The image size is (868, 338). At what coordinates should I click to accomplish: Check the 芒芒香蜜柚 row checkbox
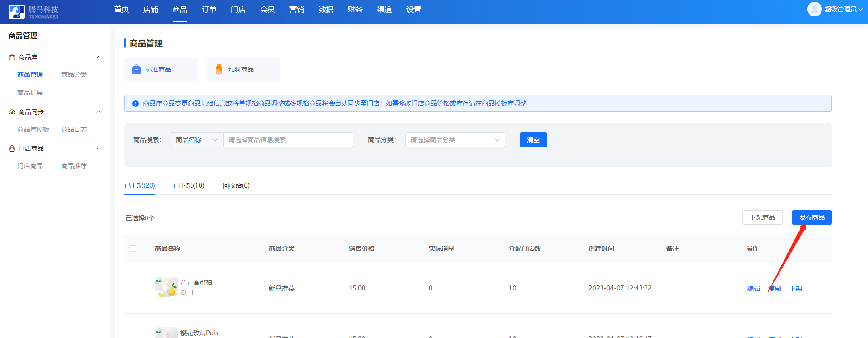point(133,288)
